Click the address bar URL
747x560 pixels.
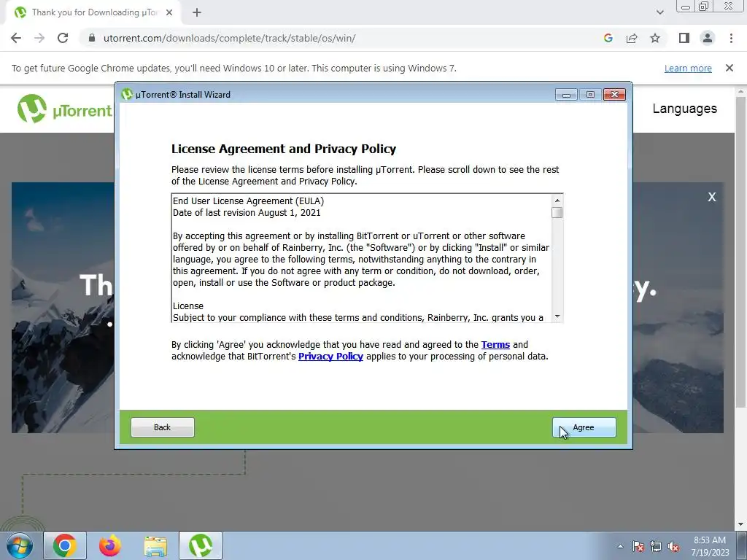[x=230, y=38]
